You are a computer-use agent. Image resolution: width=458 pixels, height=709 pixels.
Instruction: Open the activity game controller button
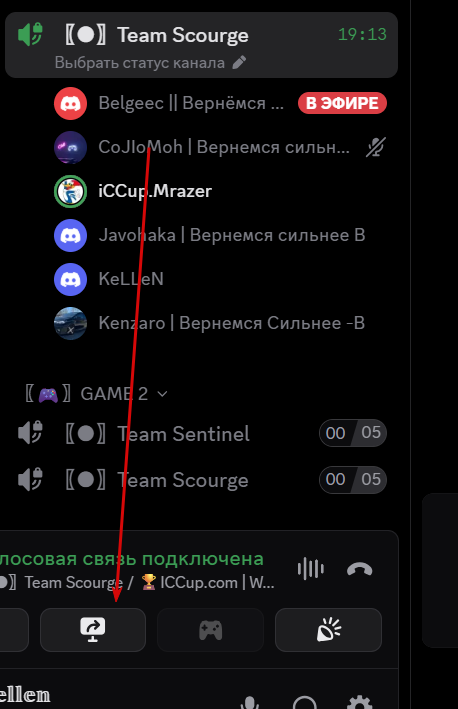click(x=210, y=630)
